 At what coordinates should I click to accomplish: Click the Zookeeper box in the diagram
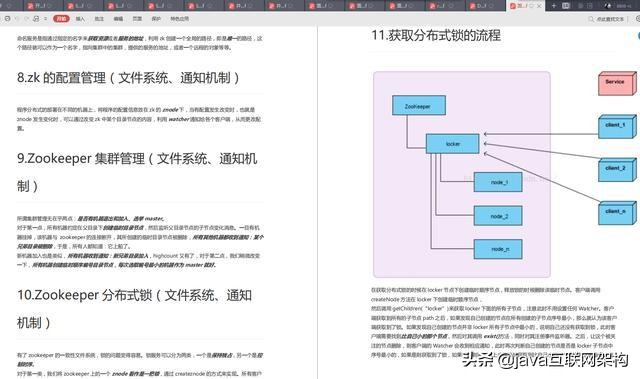[x=418, y=106]
